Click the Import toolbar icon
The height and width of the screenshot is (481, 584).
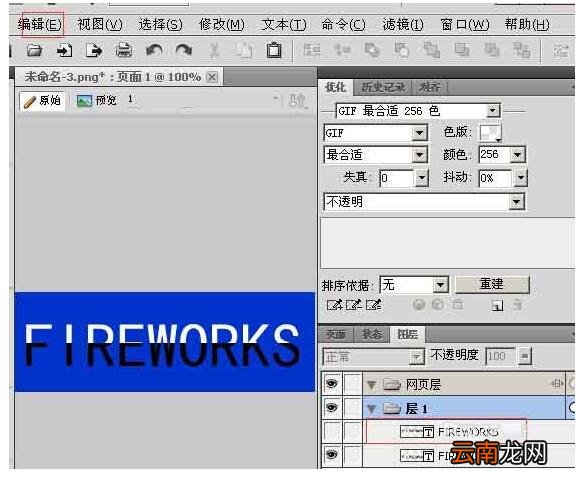click(x=64, y=50)
